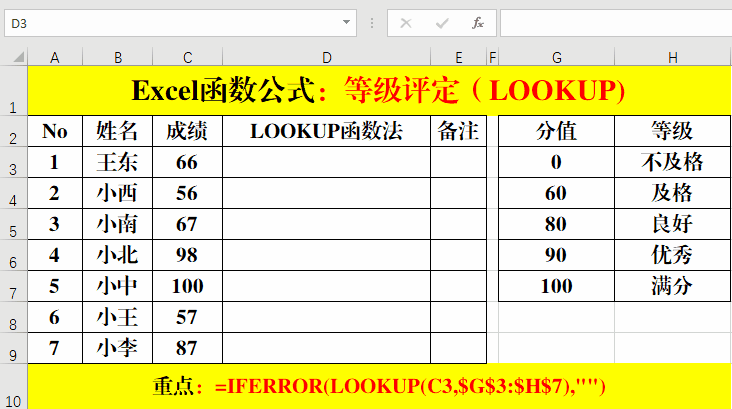The width and height of the screenshot is (732, 409).
Task: Select column F header
Action: tap(493, 57)
